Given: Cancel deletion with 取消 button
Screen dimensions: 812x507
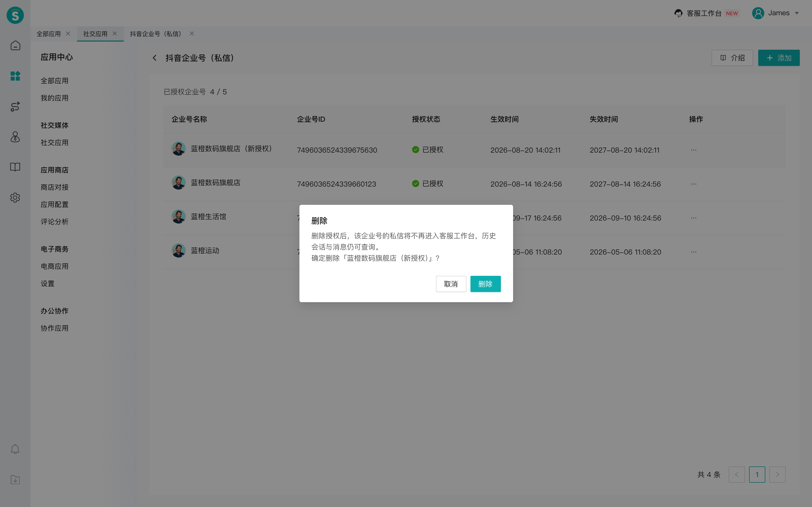Looking at the screenshot, I should pos(451,284).
